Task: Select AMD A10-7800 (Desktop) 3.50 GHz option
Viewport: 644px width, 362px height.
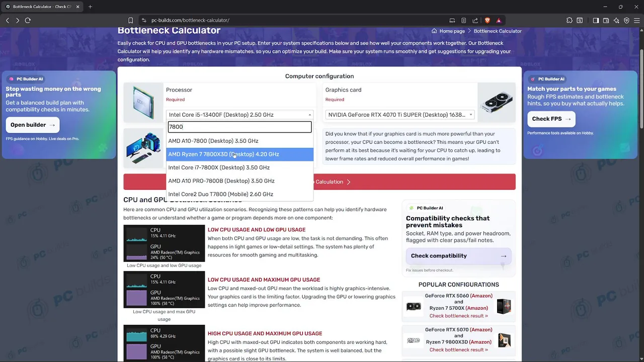Action: [239, 141]
